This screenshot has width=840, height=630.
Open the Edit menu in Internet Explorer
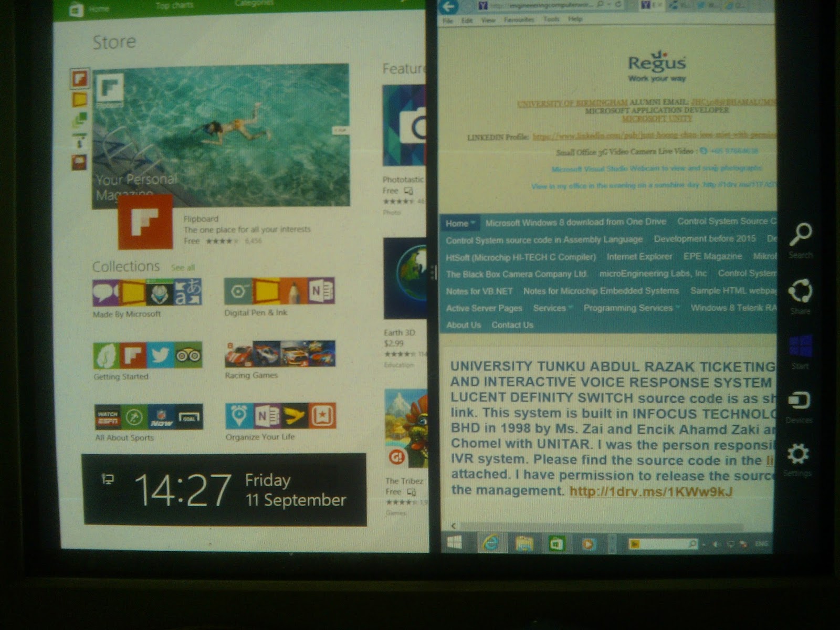point(467,20)
